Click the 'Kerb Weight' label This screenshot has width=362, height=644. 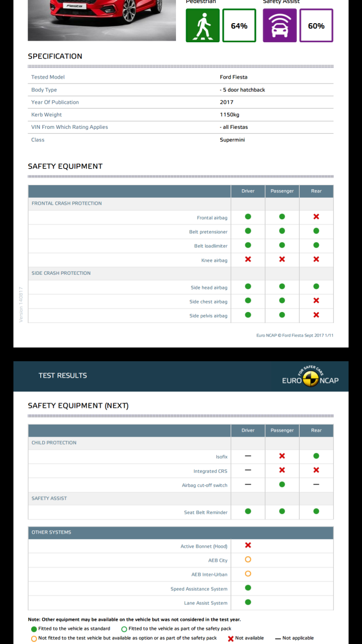(x=46, y=115)
